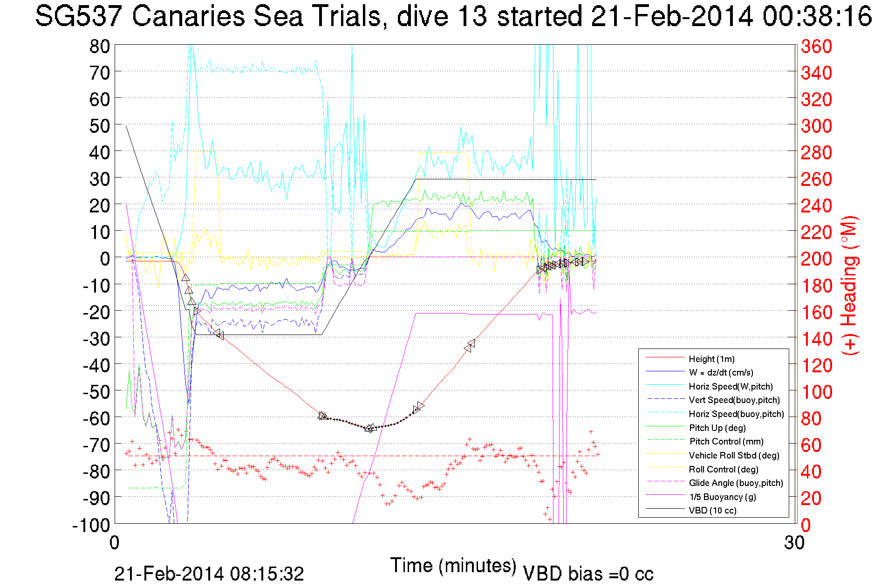Viewport: 881px width, 588px height.
Task: Click legend label 'Vehicle Roll Stbd (deg)'
Action: pyautogui.click(x=734, y=455)
